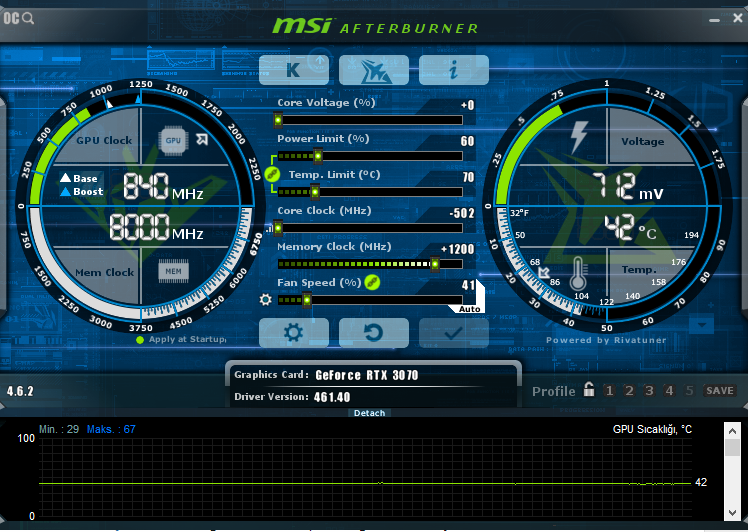Click the Driver Version 461.40 text
748x532 pixels.
point(332,397)
